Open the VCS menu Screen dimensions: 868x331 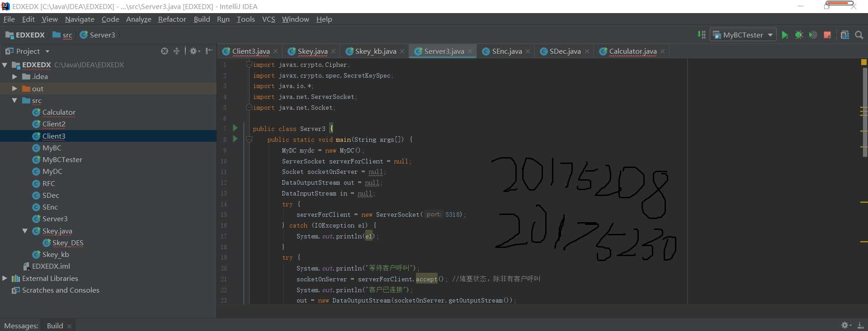(269, 19)
